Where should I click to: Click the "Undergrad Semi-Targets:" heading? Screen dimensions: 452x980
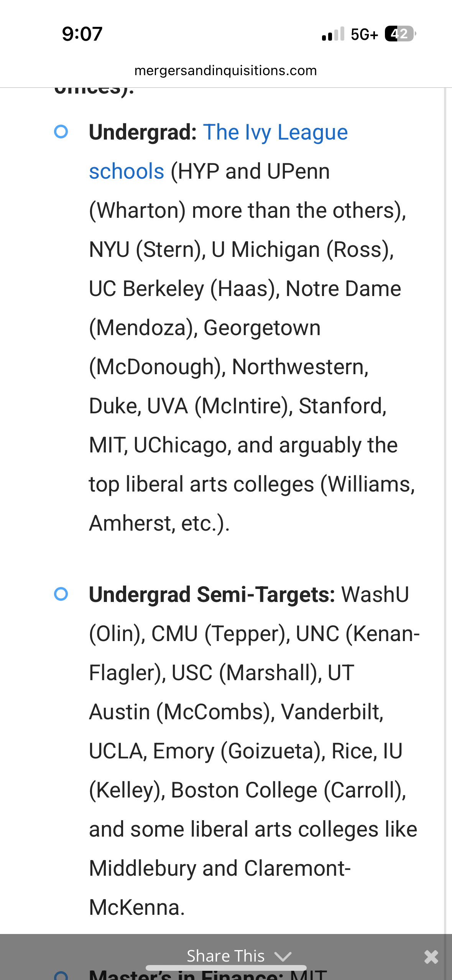pos(212,595)
